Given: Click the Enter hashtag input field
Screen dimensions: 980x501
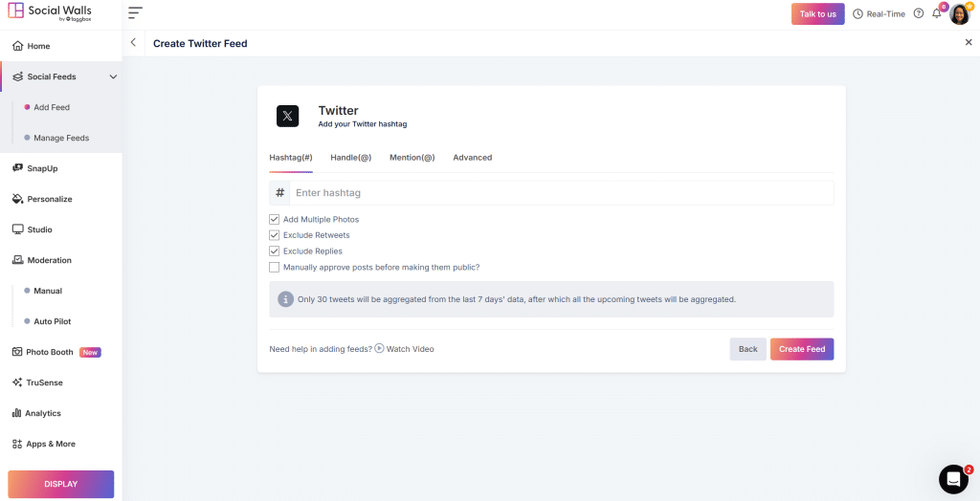Looking at the screenshot, I should click(x=561, y=193).
